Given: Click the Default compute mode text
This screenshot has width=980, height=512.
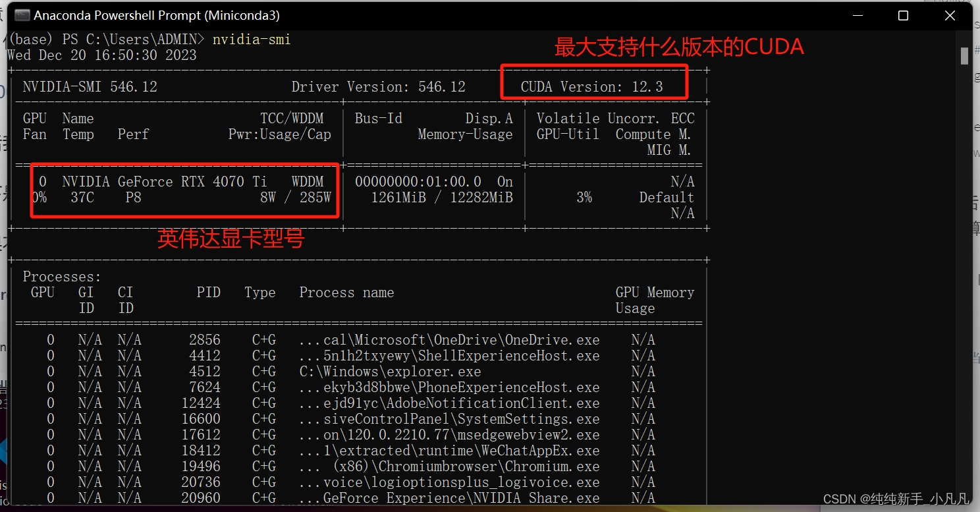Looking at the screenshot, I should click(x=667, y=197).
